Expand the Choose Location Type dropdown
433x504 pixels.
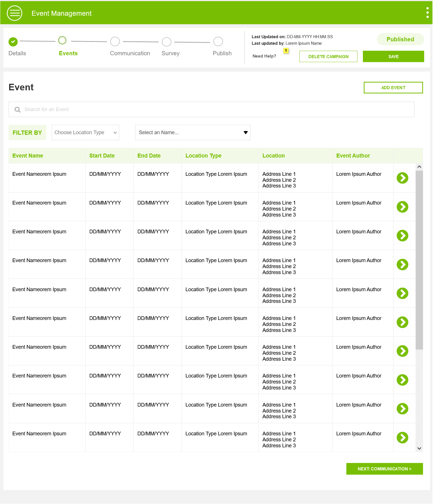(85, 132)
